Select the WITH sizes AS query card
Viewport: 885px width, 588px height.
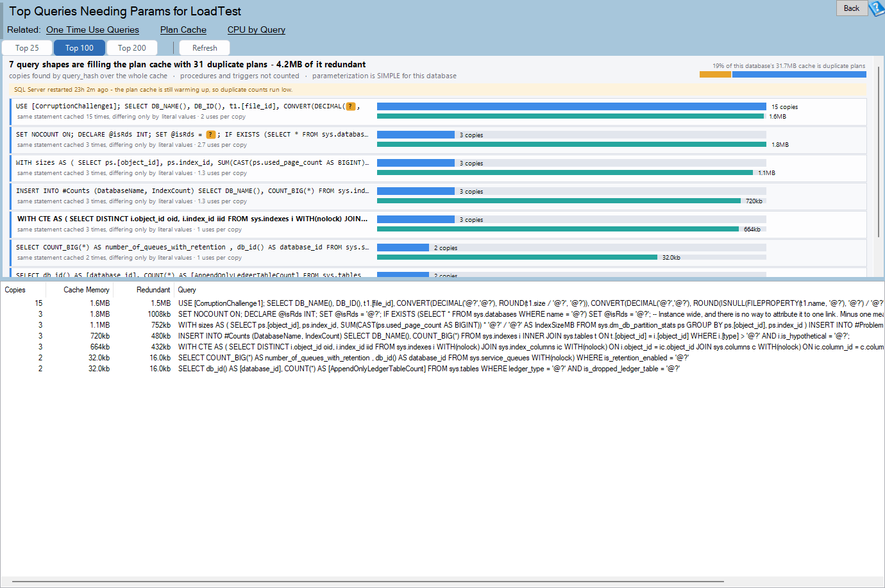tap(438, 168)
